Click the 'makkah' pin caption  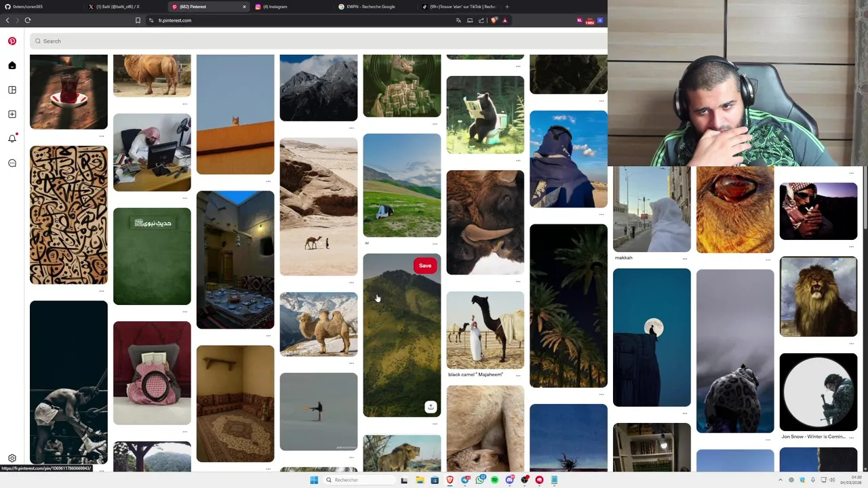pos(623,258)
